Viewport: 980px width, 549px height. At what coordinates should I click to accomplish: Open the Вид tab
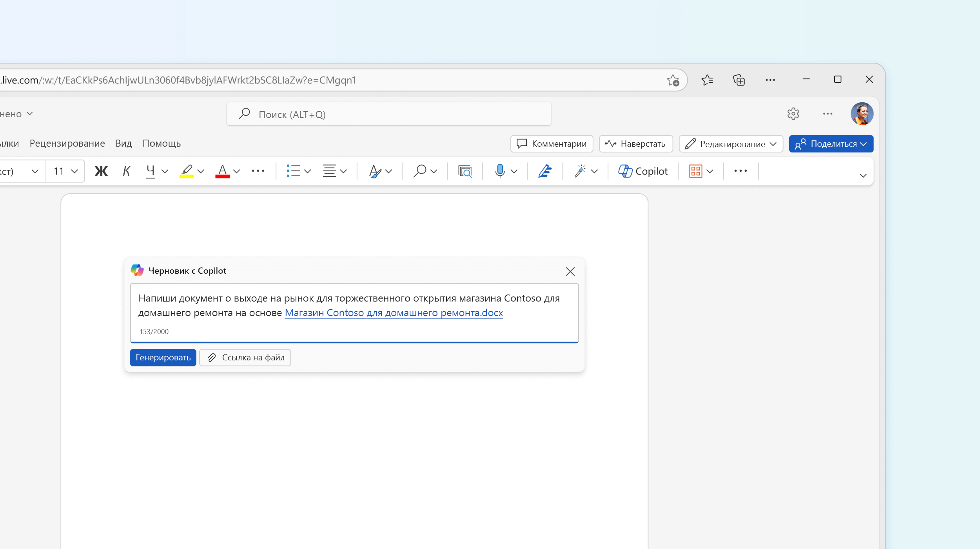point(123,144)
